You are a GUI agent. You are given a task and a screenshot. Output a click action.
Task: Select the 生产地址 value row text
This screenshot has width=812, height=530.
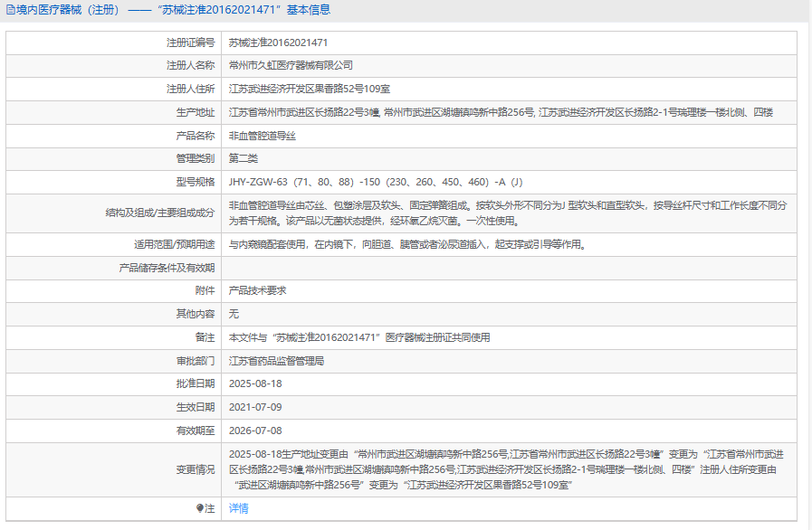point(501,112)
